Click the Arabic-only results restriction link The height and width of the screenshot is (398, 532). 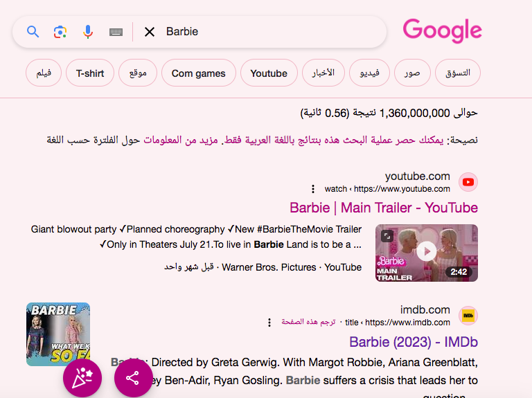(x=333, y=140)
